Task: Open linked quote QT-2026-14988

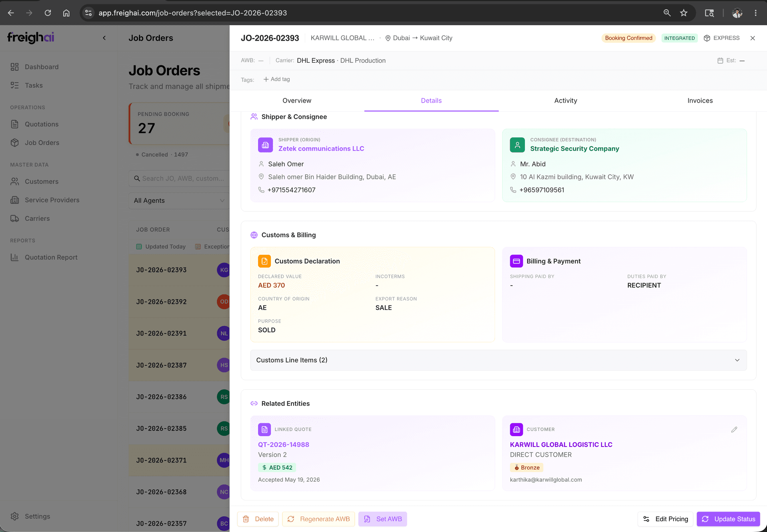Action: coord(284,445)
